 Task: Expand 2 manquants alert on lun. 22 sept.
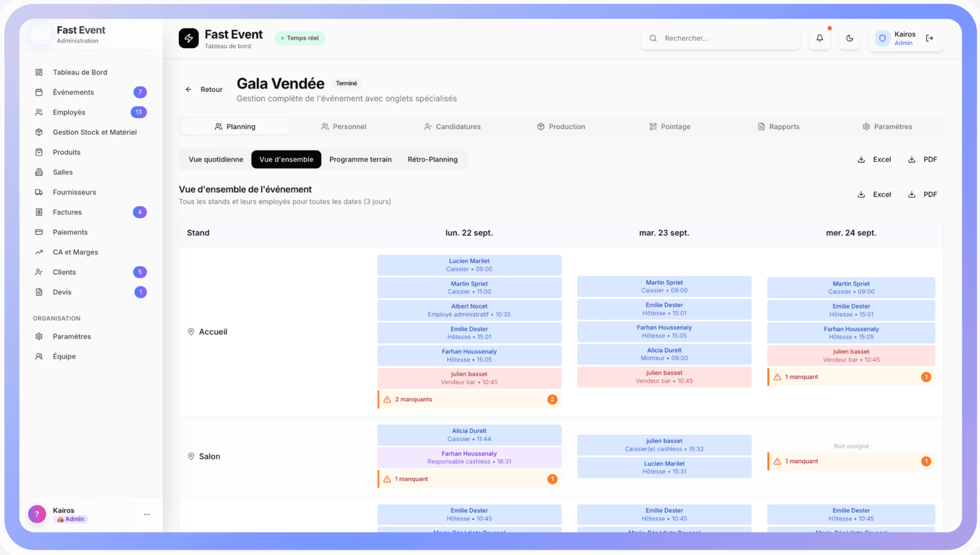pos(469,399)
